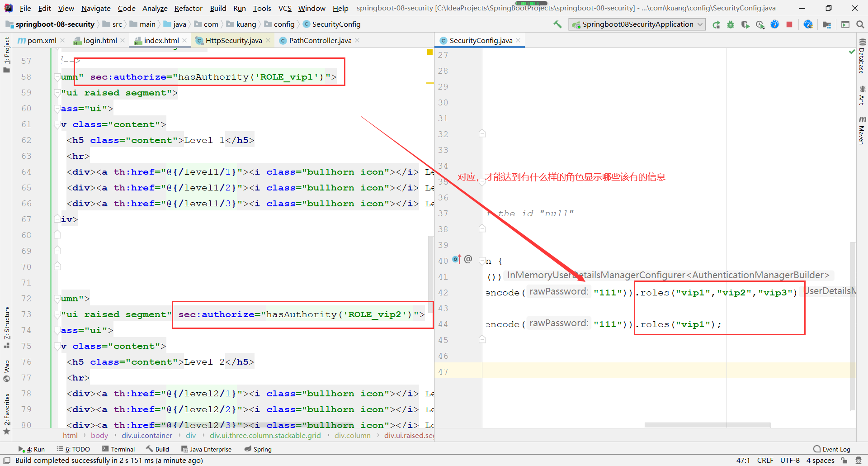This screenshot has height=466, width=868.
Task: Click the green inspection checkmark in right editor
Action: [x=852, y=52]
